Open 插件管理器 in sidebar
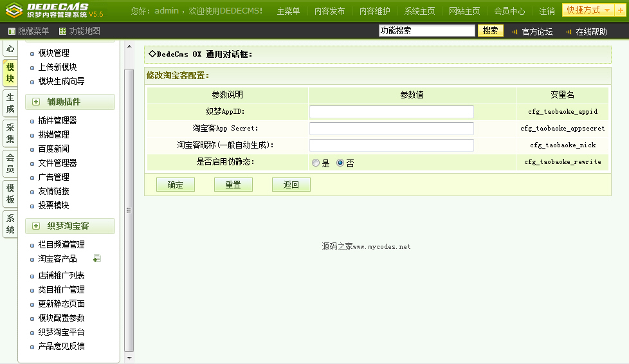 point(57,120)
